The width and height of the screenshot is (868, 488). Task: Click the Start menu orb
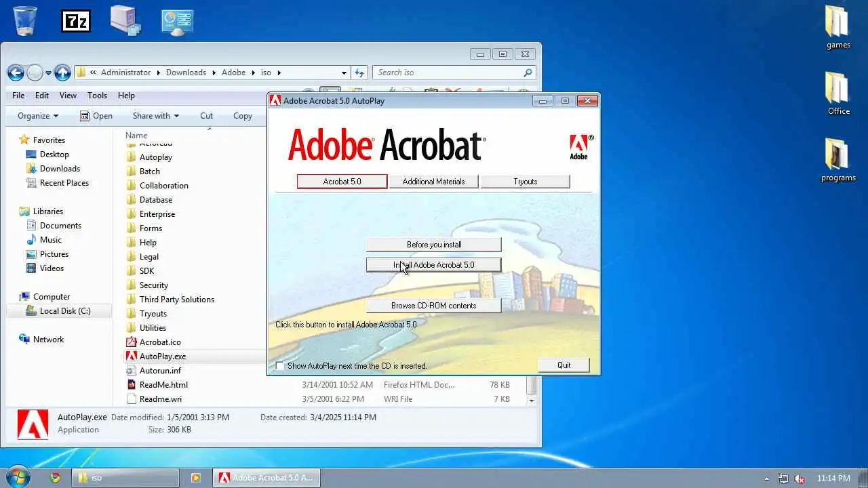coord(18,477)
